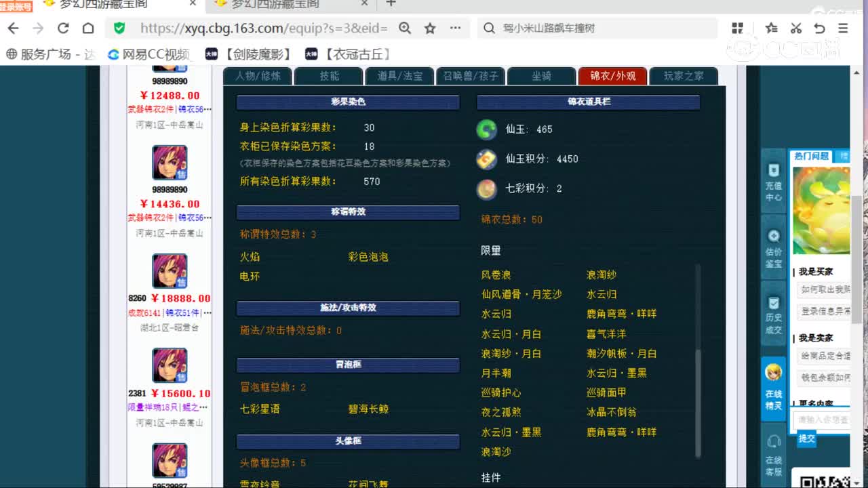Open the browser hamburger menu
868x488 pixels.
(843, 28)
